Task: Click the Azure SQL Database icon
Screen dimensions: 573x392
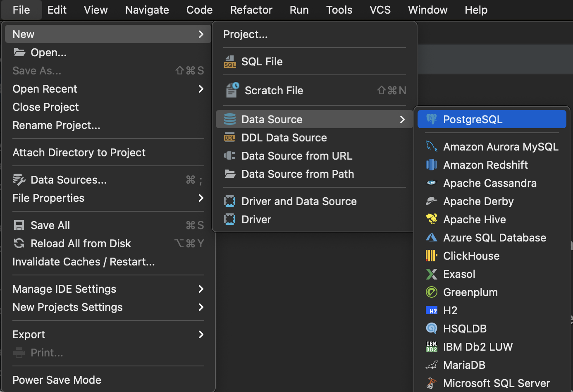Action: 431,237
